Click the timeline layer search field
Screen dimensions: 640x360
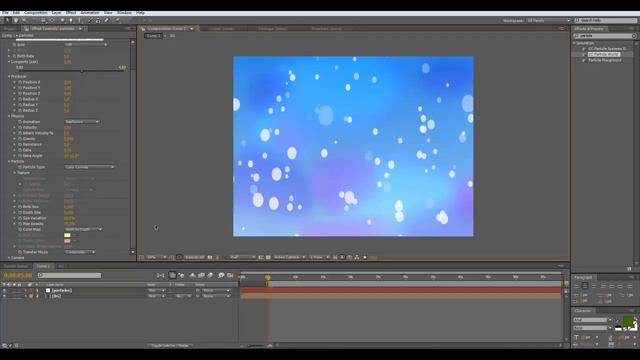[x=69, y=276]
